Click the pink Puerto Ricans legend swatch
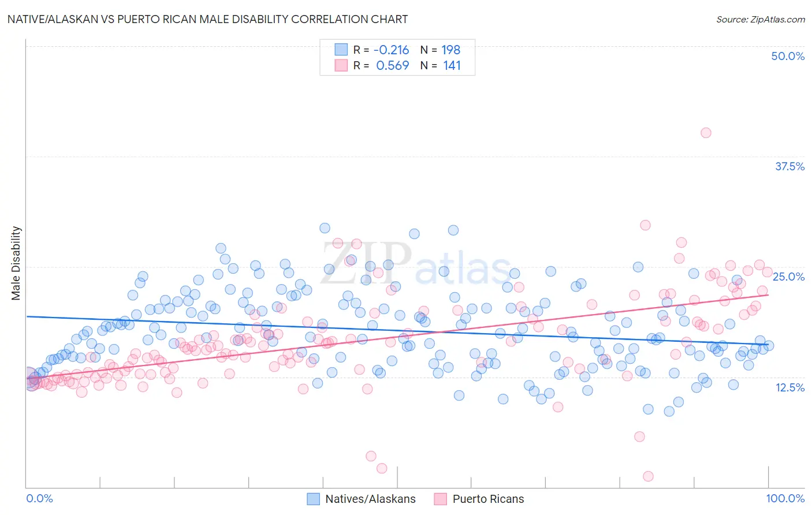Image resolution: width=812 pixels, height=515 pixels. 441,499
